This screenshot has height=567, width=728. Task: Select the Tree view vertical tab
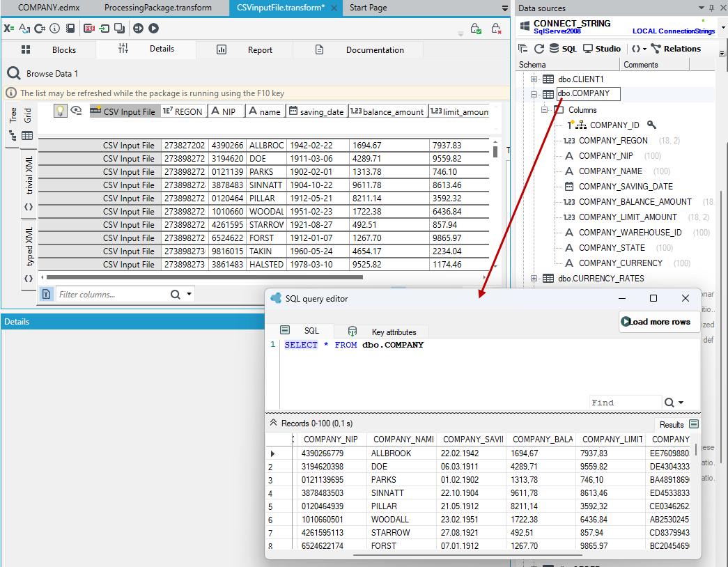(x=13, y=124)
